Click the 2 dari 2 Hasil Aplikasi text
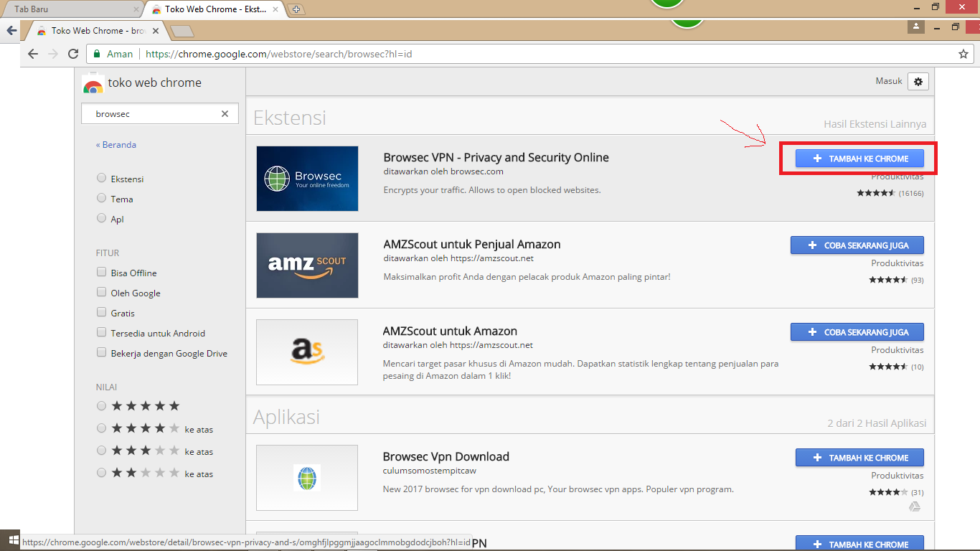 point(877,423)
